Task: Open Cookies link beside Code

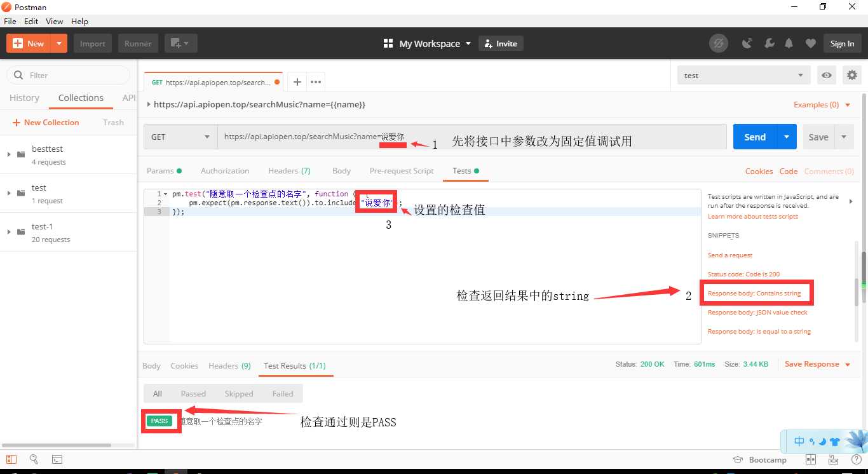Action: tap(759, 171)
